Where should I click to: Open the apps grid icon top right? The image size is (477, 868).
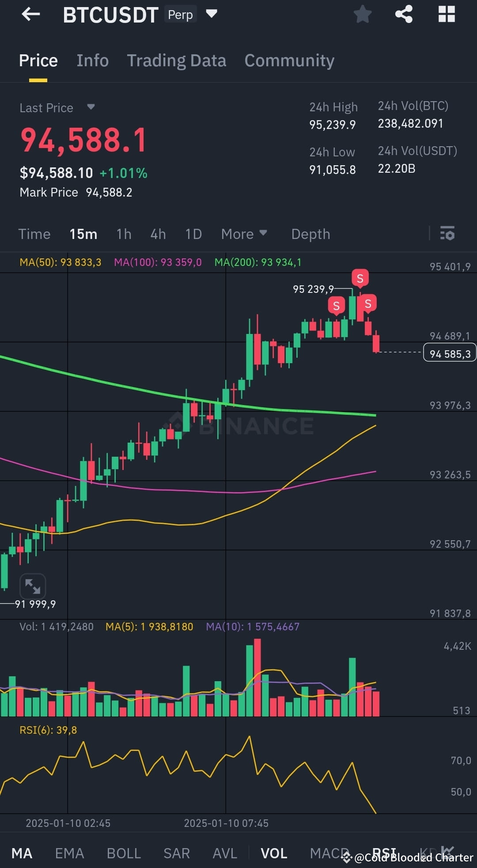click(x=446, y=14)
